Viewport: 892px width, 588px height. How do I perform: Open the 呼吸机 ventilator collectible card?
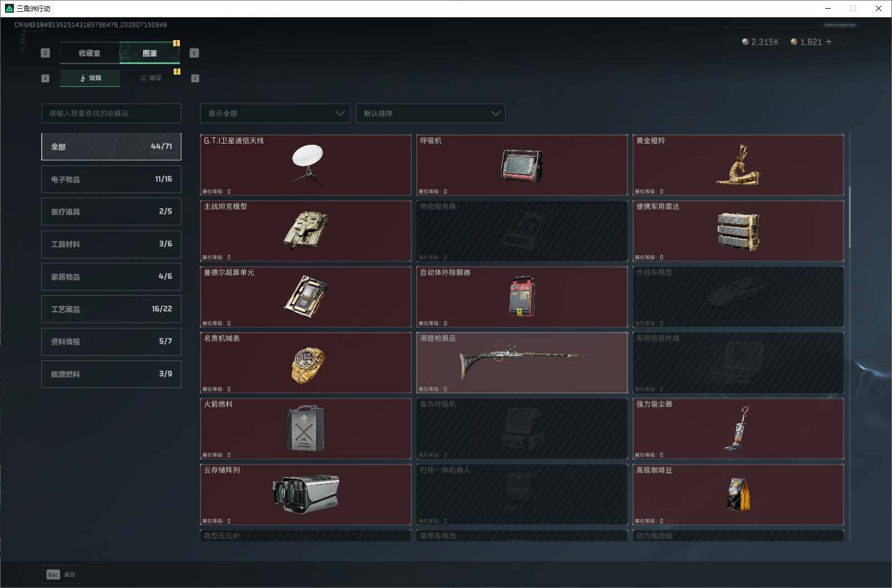pos(522,165)
